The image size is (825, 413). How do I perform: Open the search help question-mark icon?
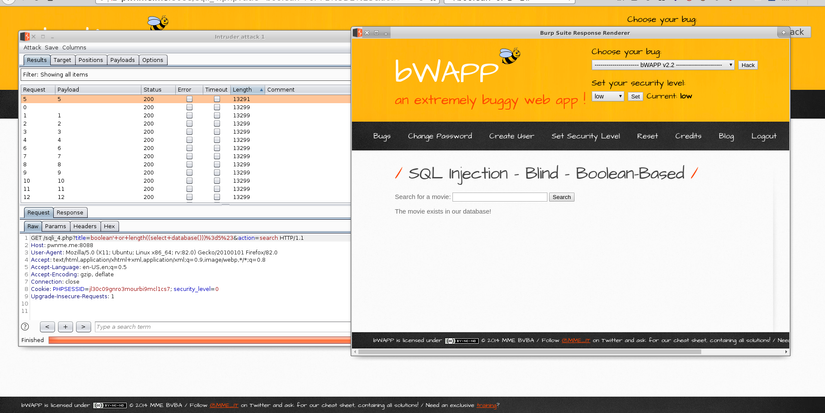(x=25, y=327)
